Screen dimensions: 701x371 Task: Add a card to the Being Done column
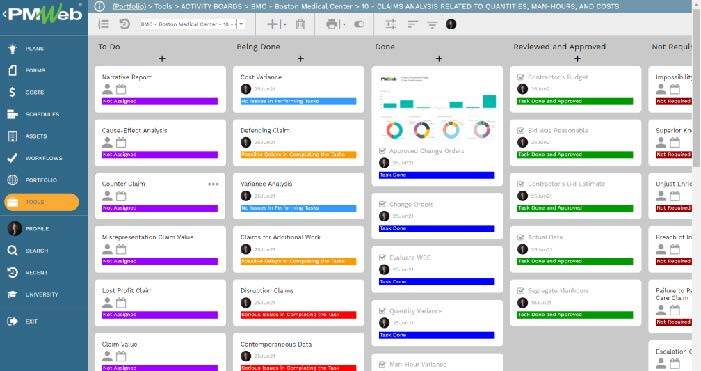[300, 59]
